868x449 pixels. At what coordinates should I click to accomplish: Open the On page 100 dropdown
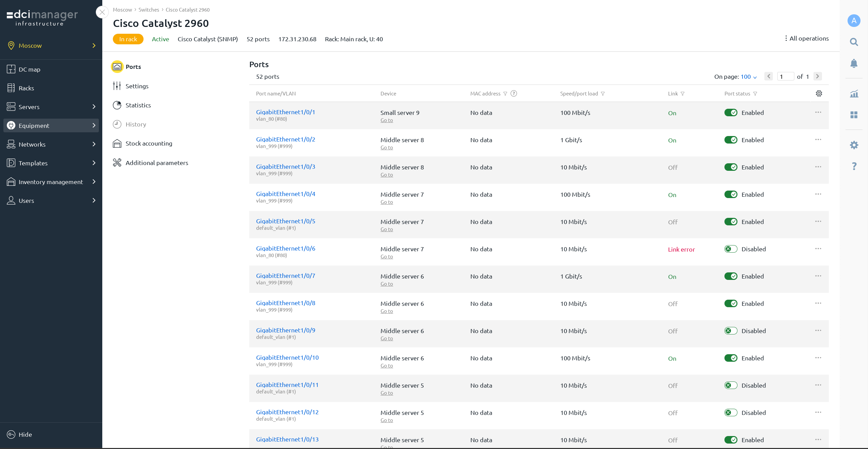pos(748,77)
